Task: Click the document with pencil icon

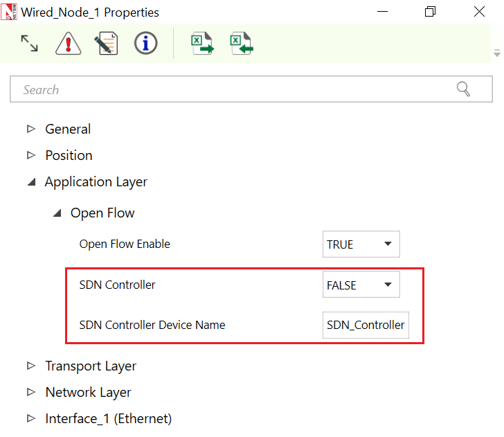Action: 106,44
